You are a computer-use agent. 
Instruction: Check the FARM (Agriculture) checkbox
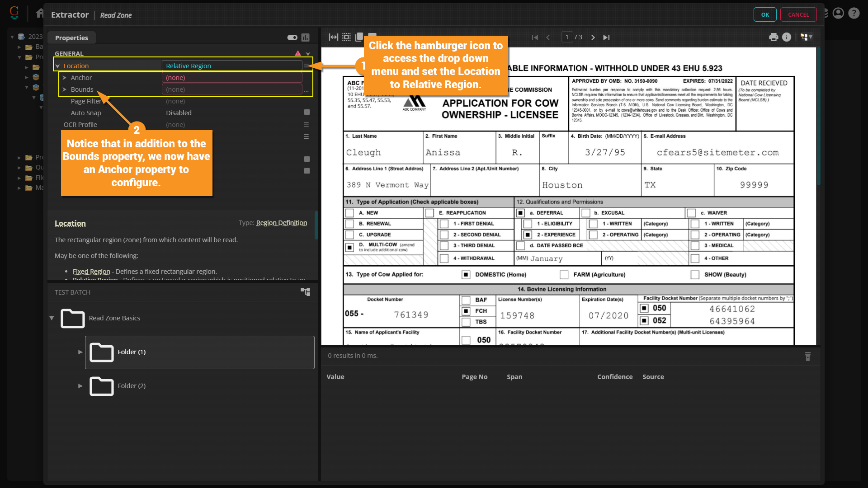coord(564,275)
